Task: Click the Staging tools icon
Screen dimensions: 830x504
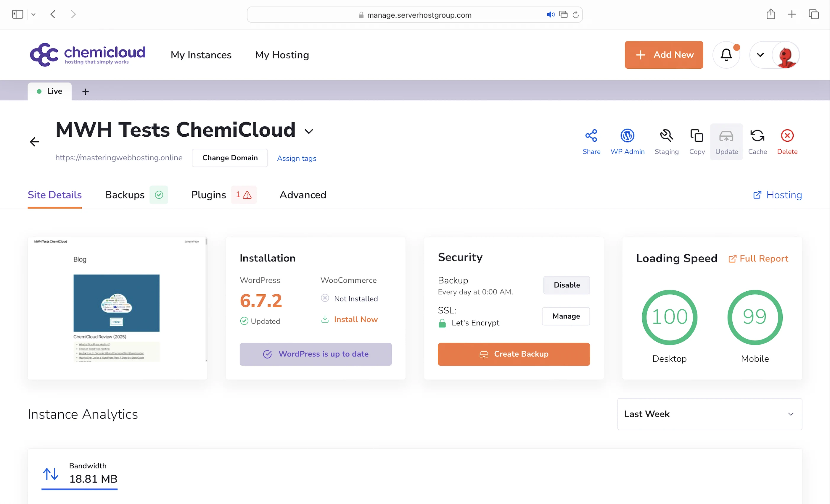Action: [666, 136]
